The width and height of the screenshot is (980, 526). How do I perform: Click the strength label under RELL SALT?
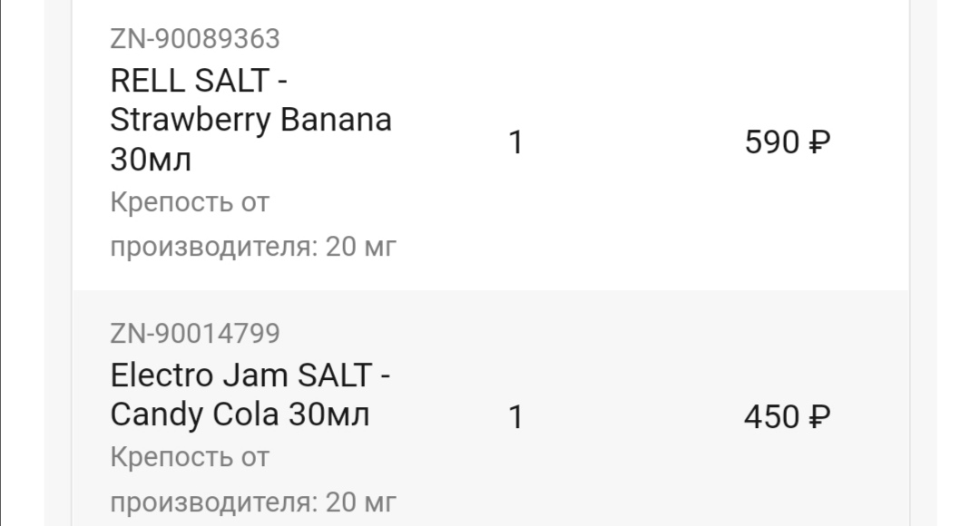(x=253, y=224)
